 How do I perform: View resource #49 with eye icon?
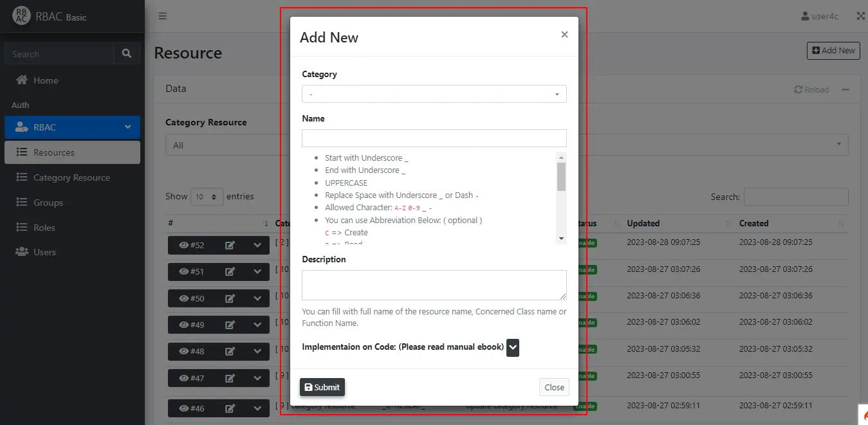coord(191,325)
